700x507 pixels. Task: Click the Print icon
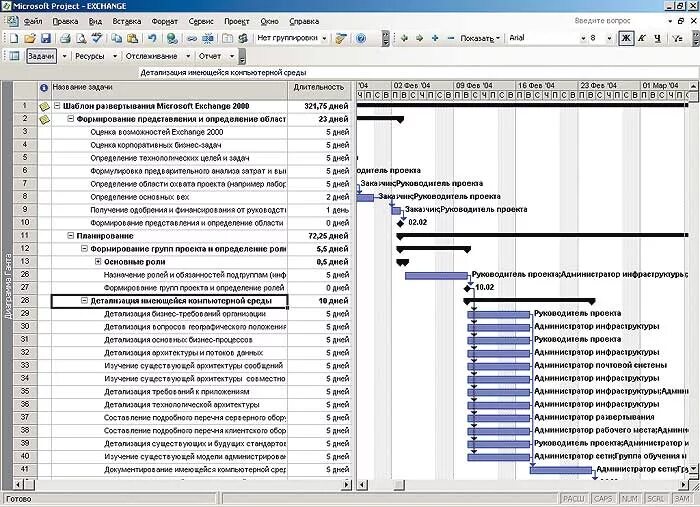tap(65, 38)
